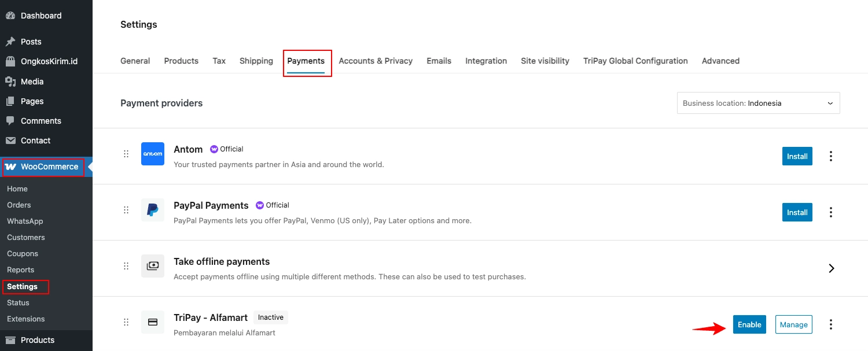Go to WooCommerce Orders submenu

[x=19, y=205]
